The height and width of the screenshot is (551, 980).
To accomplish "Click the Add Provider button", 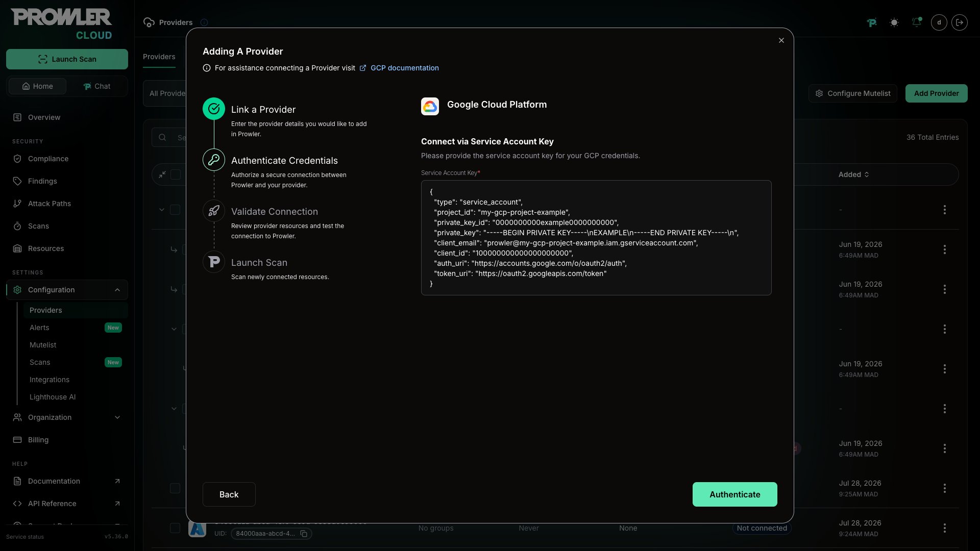I will [x=936, y=93].
